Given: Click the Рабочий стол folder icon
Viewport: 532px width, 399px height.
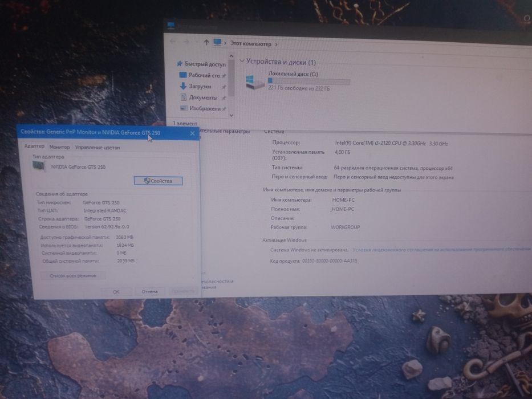Looking at the screenshot, I should coord(183,75).
